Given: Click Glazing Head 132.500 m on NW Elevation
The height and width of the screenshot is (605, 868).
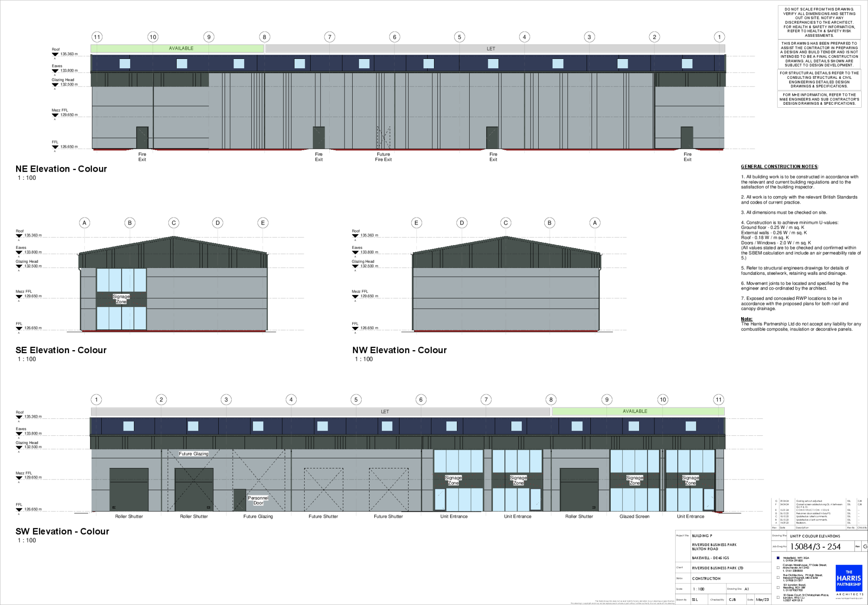Looking at the screenshot, I should 365,264.
